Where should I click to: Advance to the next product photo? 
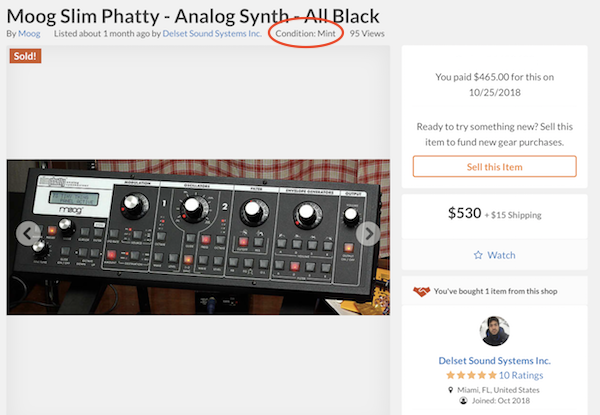[368, 234]
